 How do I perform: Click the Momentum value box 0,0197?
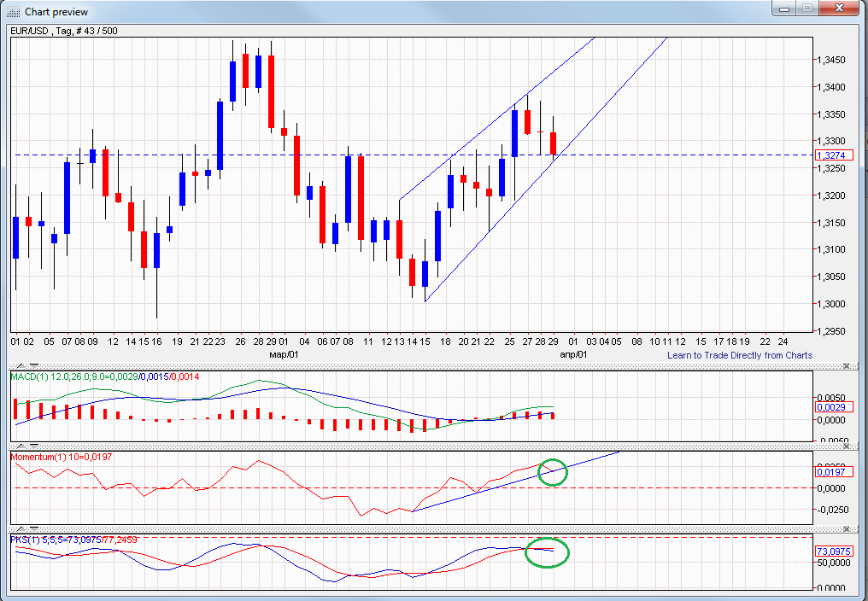(834, 472)
